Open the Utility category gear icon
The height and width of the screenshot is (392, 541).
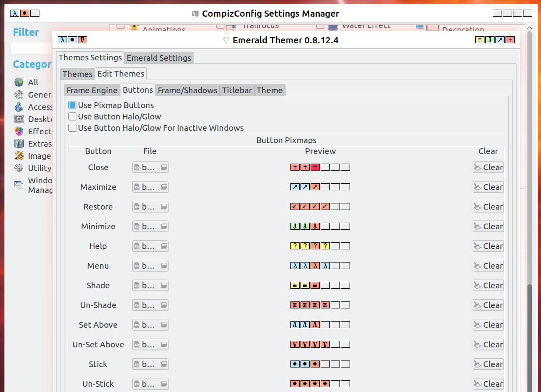[19, 168]
